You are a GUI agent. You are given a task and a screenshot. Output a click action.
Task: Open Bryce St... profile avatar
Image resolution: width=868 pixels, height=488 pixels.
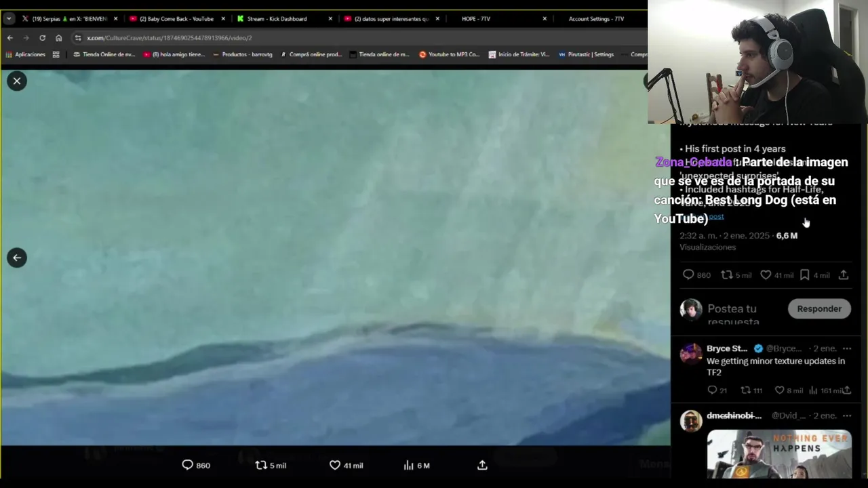click(x=691, y=354)
